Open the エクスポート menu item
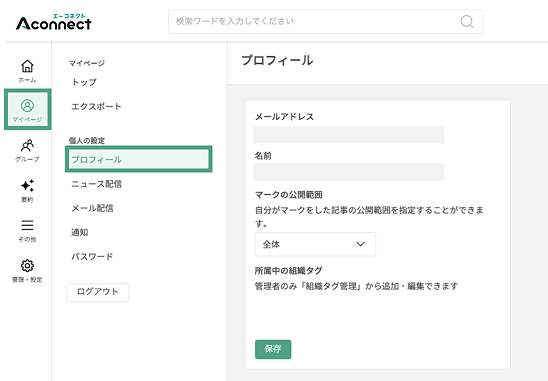 (96, 106)
